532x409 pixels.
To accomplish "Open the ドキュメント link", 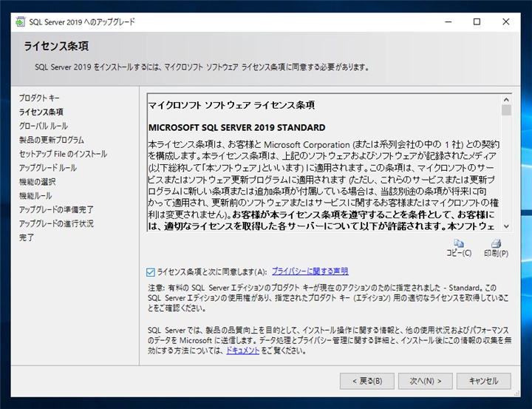I will point(242,351).
